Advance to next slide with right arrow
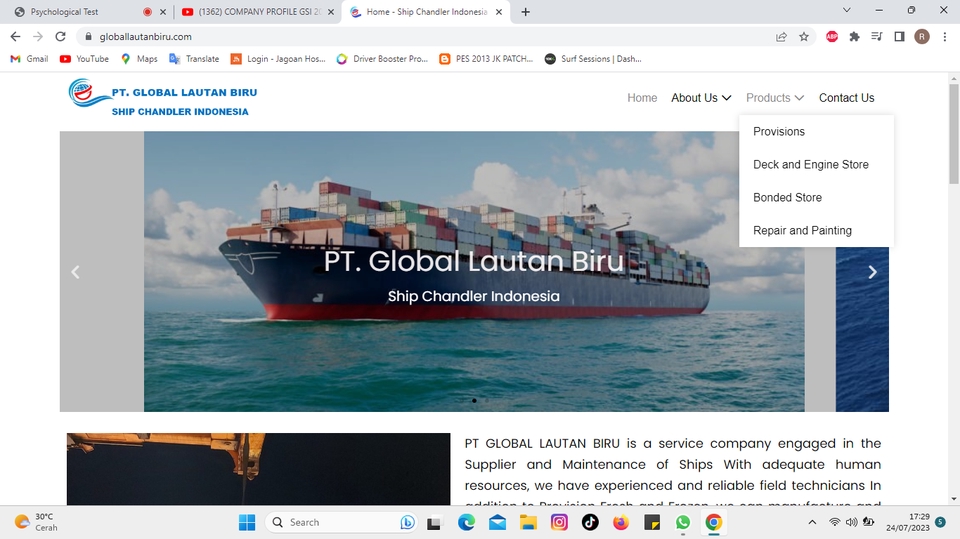The width and height of the screenshot is (960, 539). click(x=872, y=272)
